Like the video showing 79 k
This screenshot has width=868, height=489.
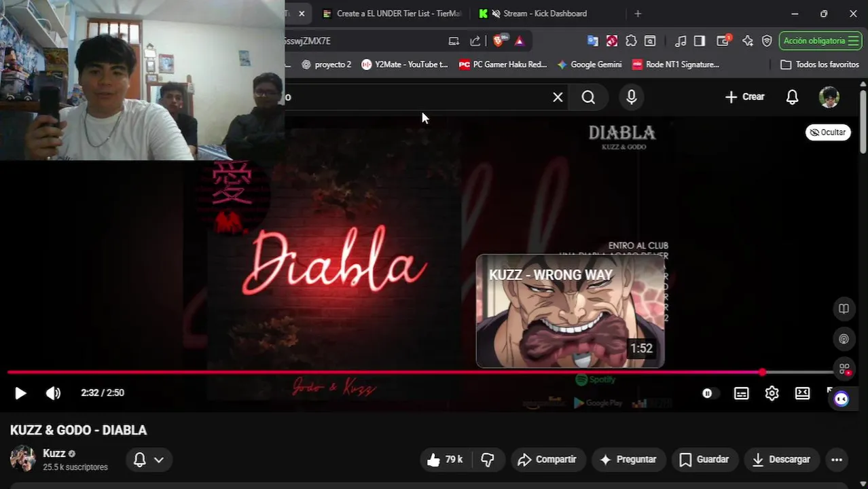pyautogui.click(x=445, y=460)
